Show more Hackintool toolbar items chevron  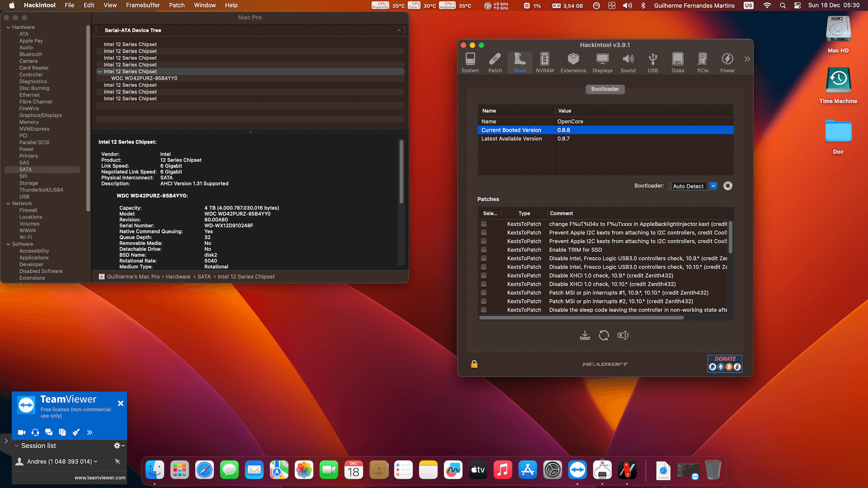click(747, 59)
